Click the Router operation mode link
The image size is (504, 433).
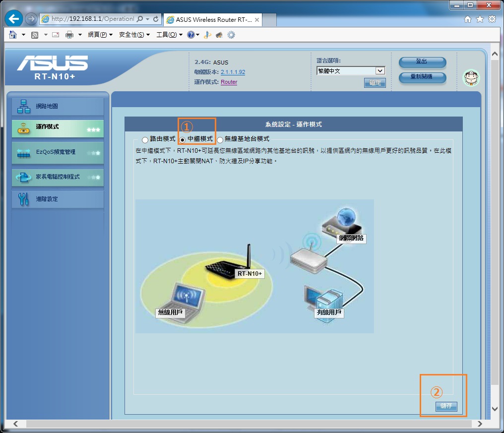229,82
